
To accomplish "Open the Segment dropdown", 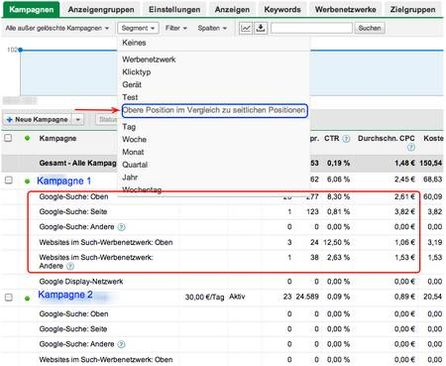I will click(138, 28).
